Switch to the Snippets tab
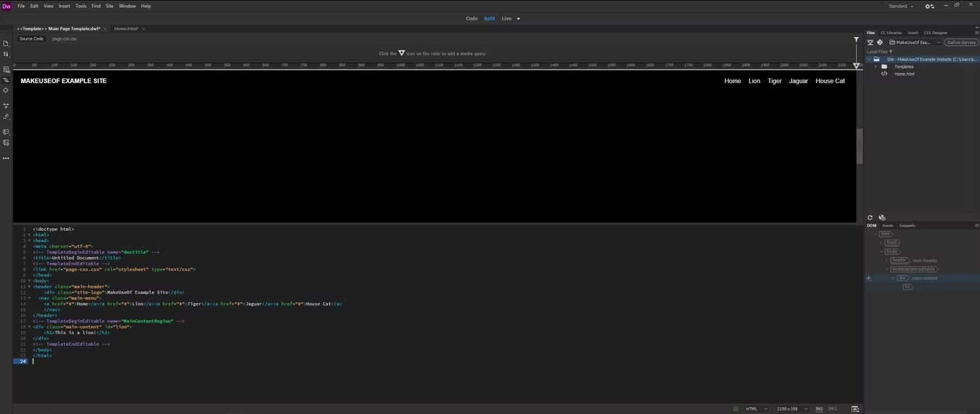 (907, 225)
